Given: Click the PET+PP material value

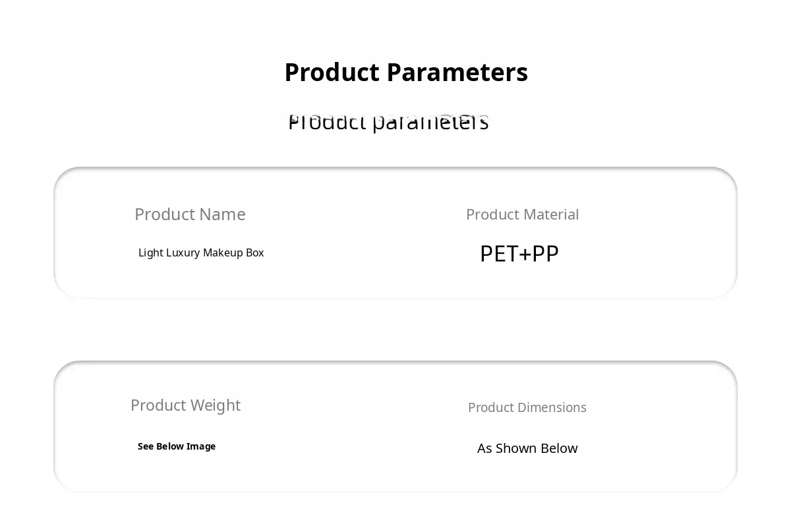Looking at the screenshot, I should pyautogui.click(x=519, y=254).
